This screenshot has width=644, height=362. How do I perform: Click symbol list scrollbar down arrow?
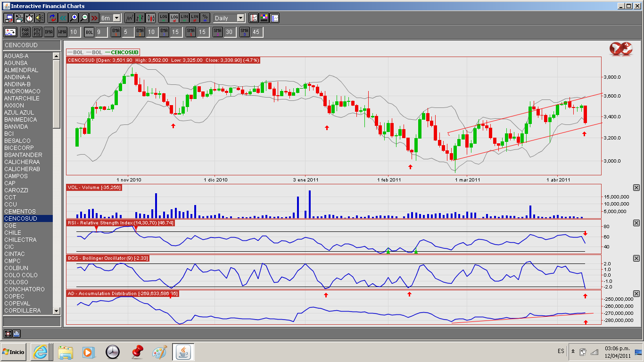coord(57,311)
